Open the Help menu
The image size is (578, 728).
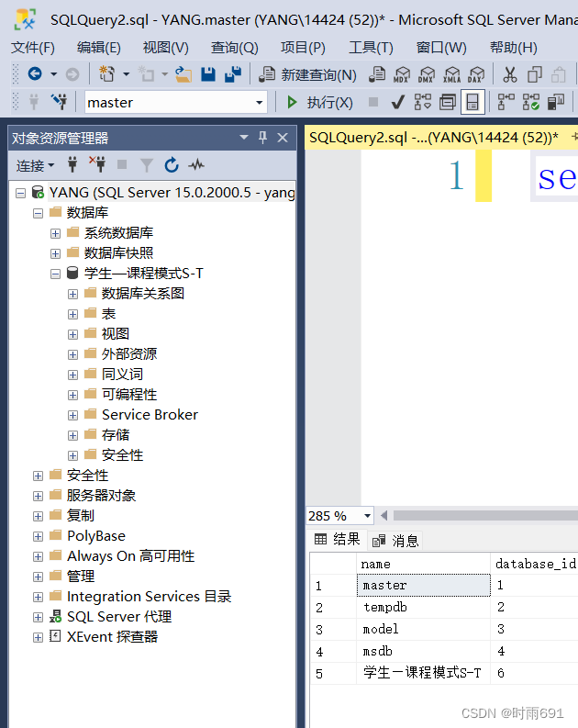click(x=514, y=48)
